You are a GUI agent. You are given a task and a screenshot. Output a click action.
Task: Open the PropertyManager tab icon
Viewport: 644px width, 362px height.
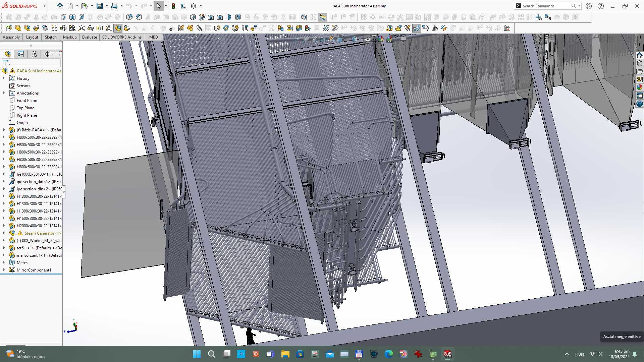click(x=21, y=54)
